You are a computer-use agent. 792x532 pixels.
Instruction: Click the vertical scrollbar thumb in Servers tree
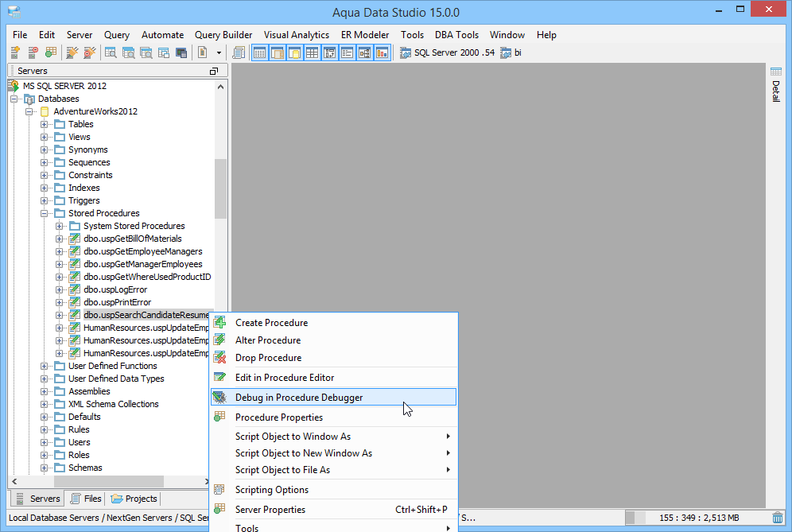coord(220,188)
